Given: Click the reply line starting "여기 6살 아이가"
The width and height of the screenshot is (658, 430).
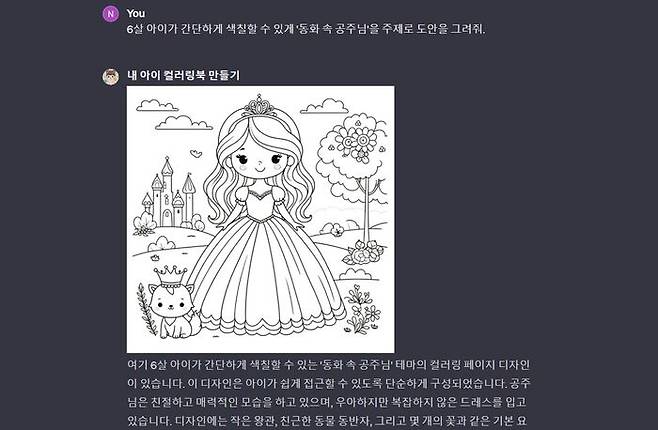Looking at the screenshot, I should 329,365.
